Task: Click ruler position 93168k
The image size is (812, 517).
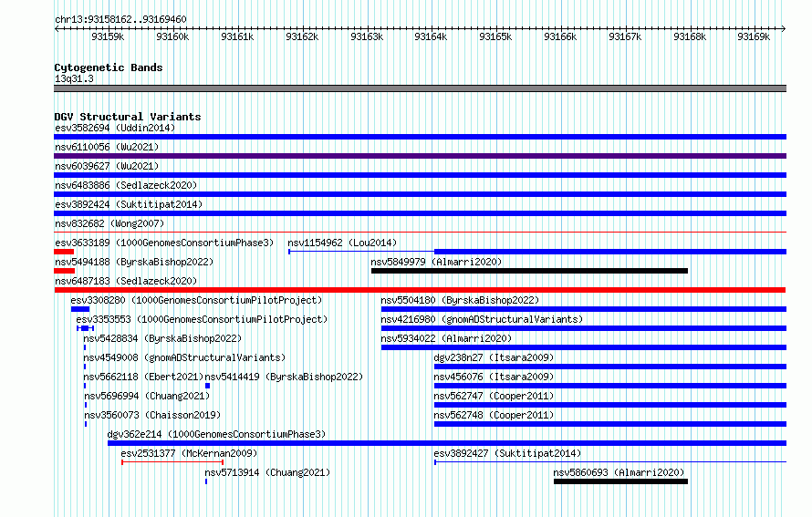Action: (690, 36)
